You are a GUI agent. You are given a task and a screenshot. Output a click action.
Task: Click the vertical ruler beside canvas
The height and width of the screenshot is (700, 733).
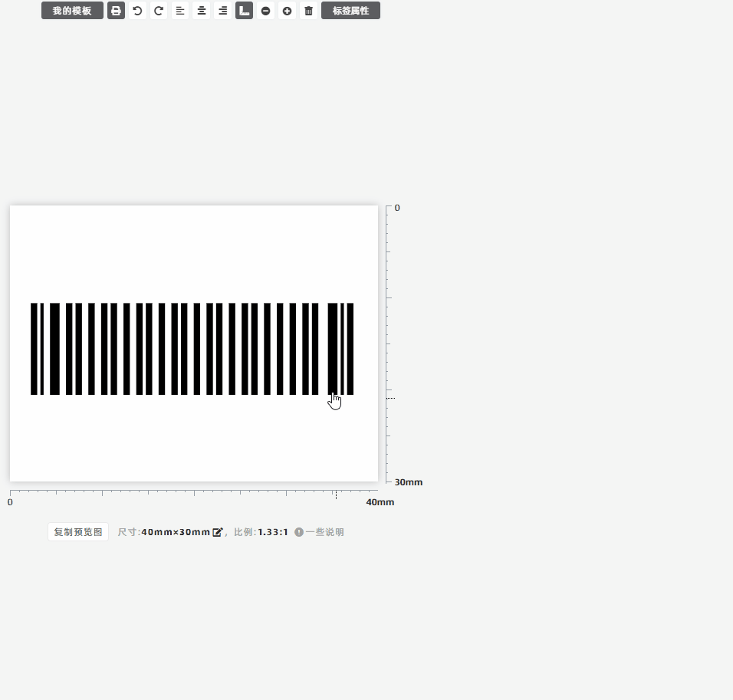[x=389, y=344]
